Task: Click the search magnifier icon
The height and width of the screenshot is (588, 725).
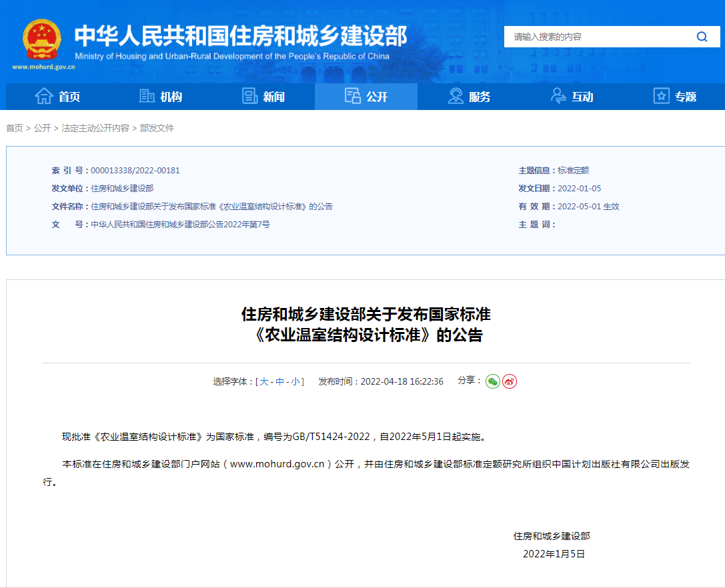Action: [702, 37]
